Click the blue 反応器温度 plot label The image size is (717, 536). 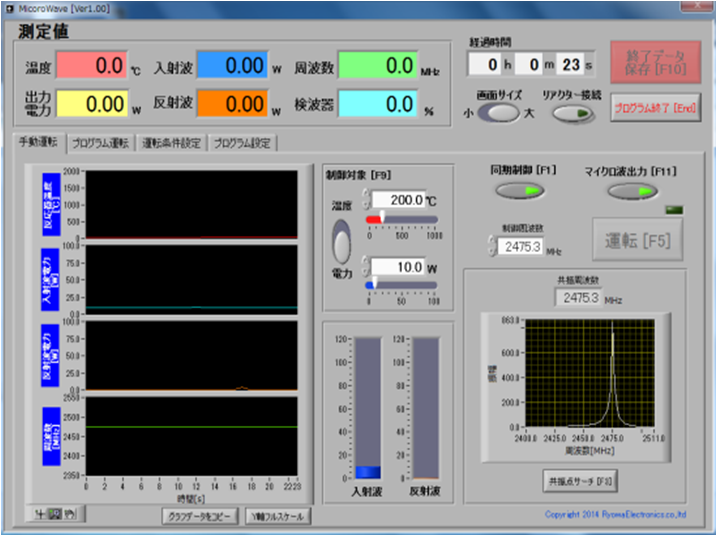50,204
